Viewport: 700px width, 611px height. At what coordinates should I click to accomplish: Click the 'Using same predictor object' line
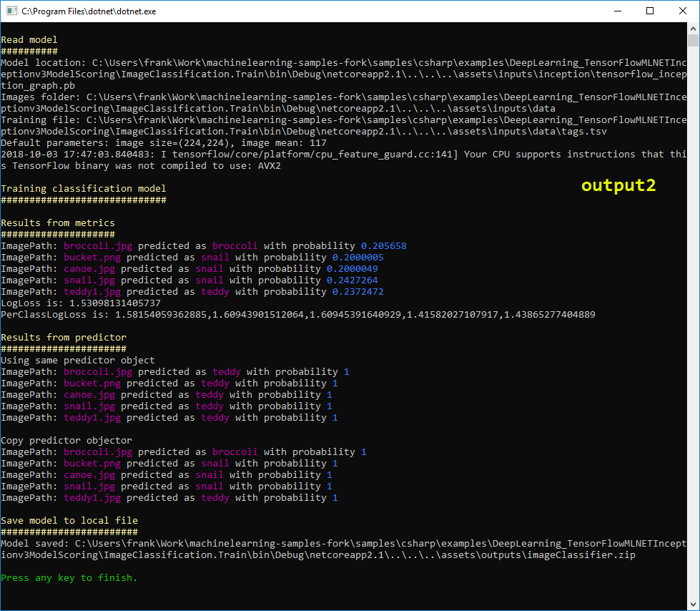(78, 361)
